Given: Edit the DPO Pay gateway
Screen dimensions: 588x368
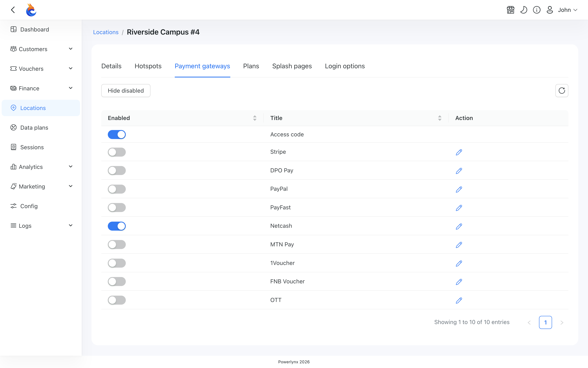Looking at the screenshot, I should 459,171.
